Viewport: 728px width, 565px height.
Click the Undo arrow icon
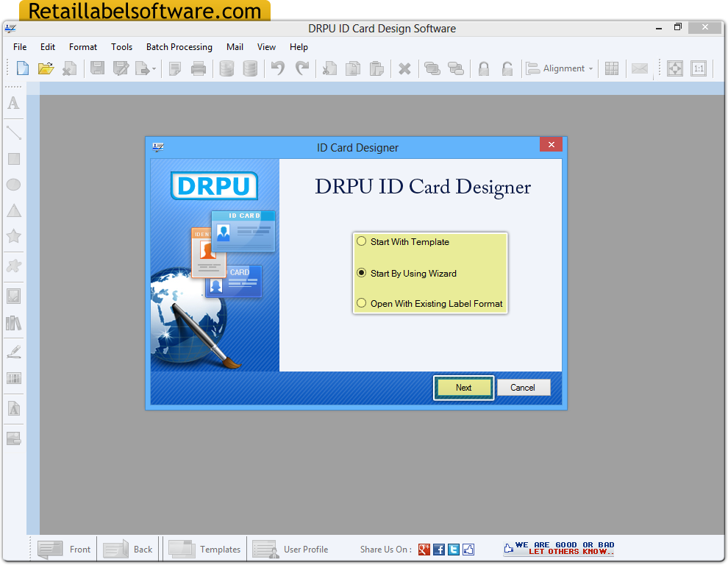[278, 68]
